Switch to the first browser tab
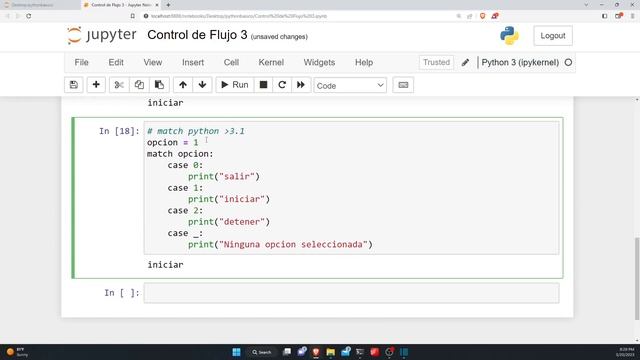Screen dimensions: 640x360 (39, 5)
